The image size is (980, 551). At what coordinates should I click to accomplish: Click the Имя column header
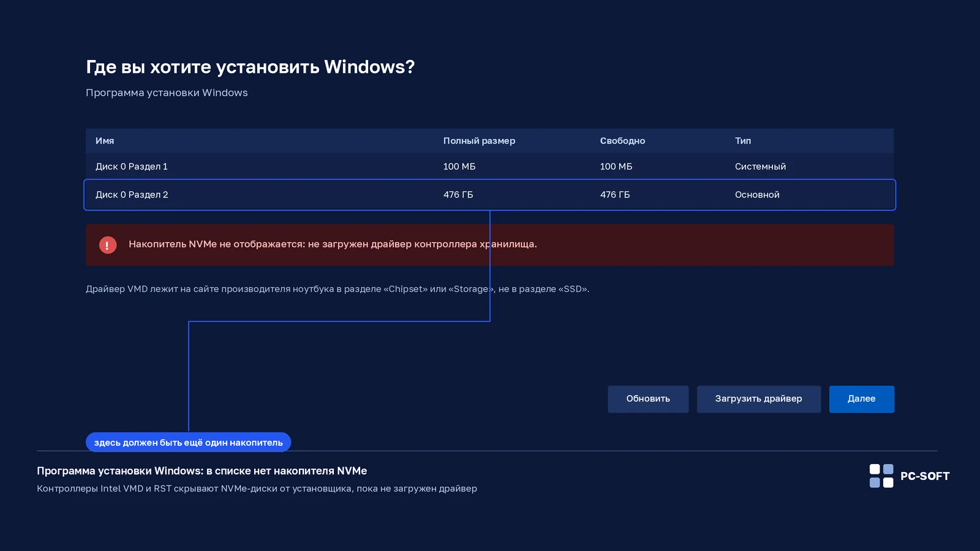pos(105,141)
